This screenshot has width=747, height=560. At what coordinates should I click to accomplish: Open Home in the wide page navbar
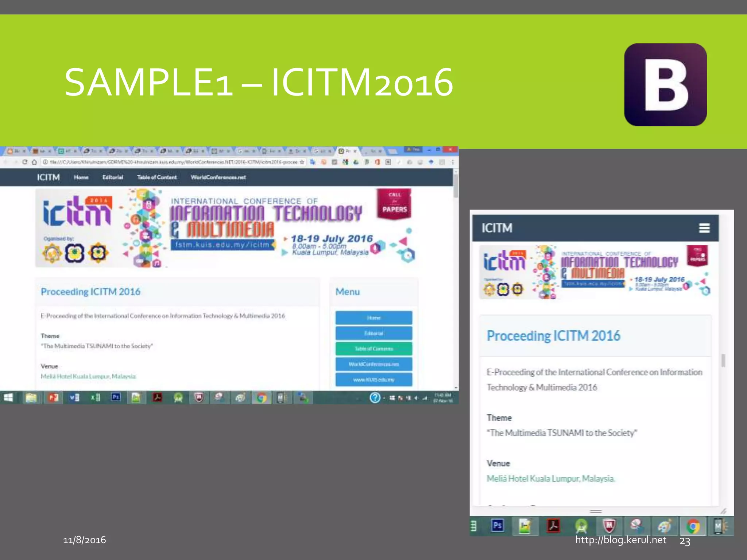click(81, 178)
